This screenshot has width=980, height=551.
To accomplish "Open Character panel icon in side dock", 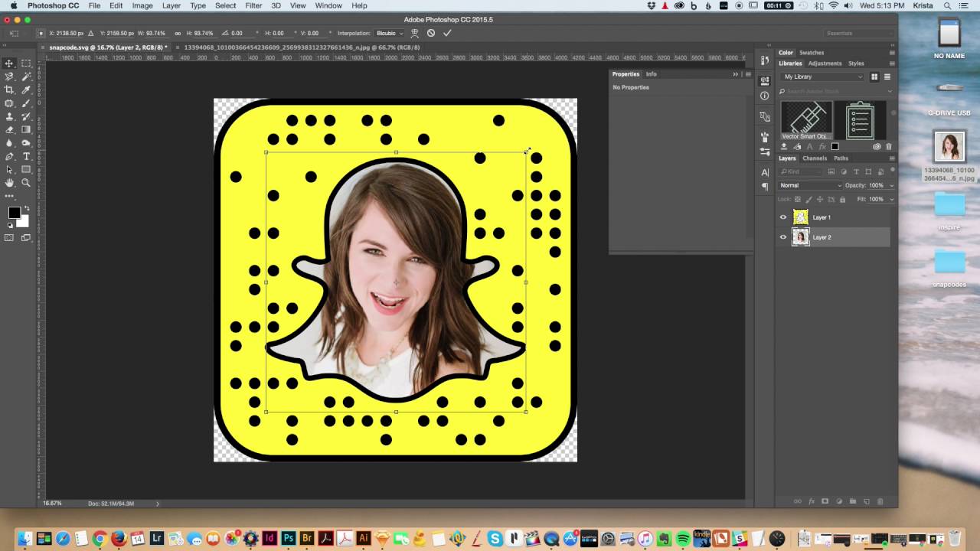I will [x=765, y=173].
